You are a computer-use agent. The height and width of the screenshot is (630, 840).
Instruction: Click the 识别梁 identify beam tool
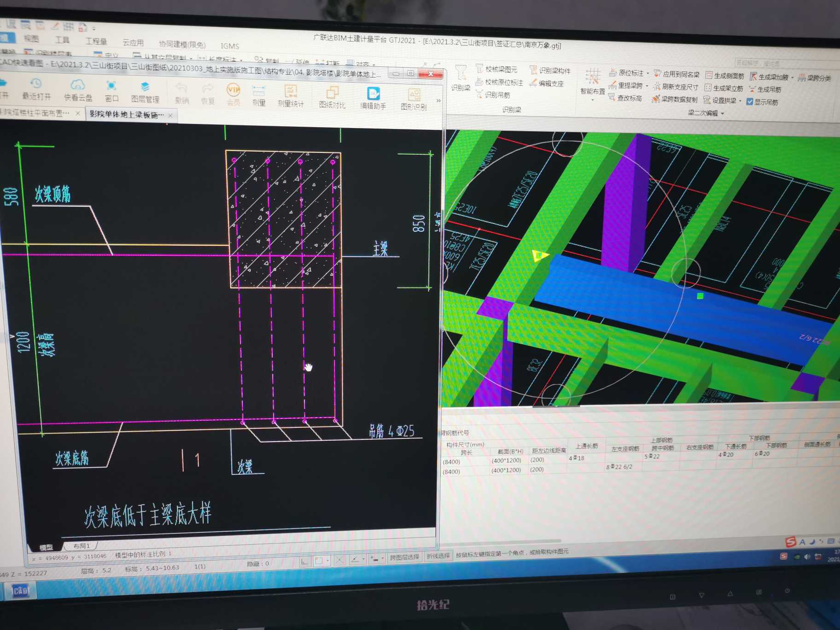click(x=461, y=78)
